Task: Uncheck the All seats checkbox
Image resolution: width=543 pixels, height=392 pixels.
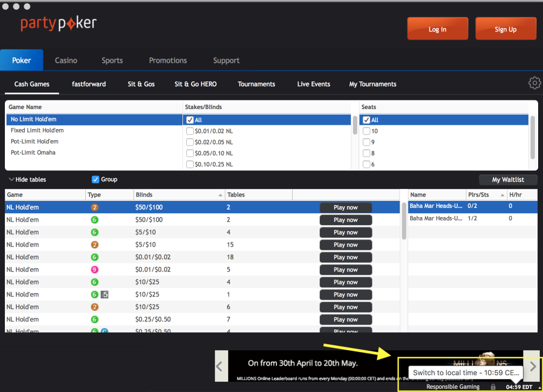Action: [x=367, y=120]
